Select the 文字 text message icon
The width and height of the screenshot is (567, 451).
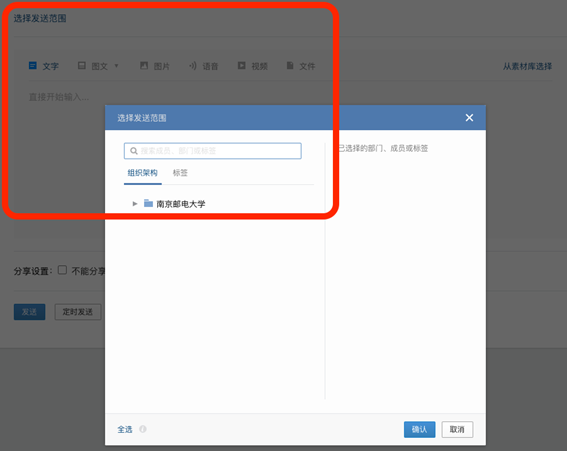tap(33, 65)
